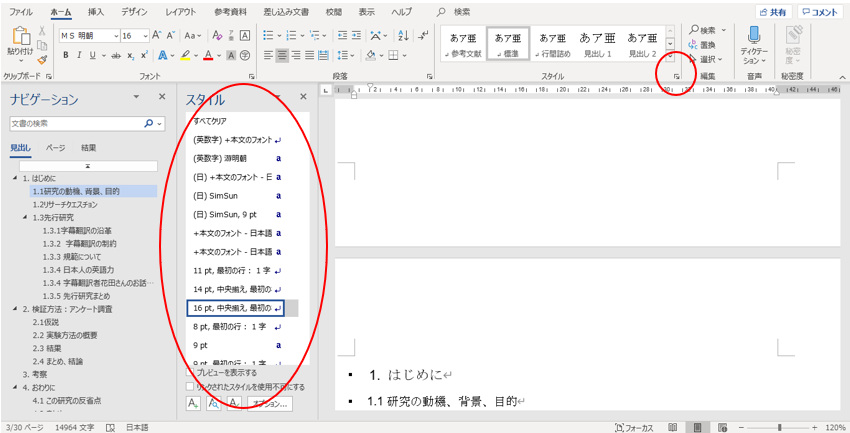Viewport: 850px width, 433px height.
Task: Click the New Style icon in Styles pane
Action: (193, 404)
